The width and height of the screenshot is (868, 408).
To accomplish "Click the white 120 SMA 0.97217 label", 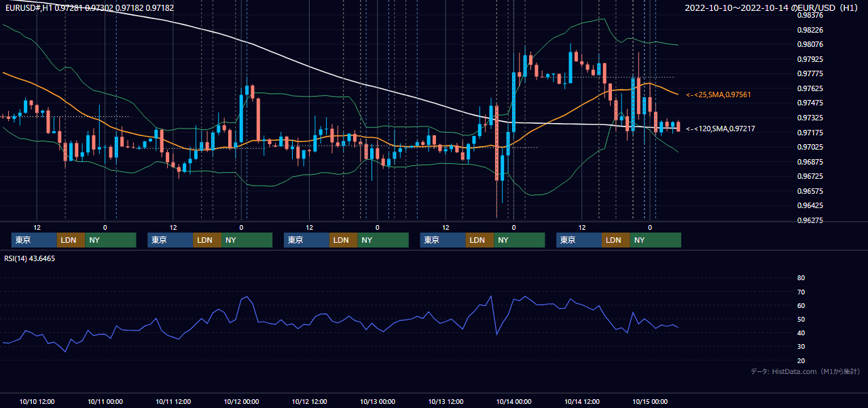I will [x=721, y=129].
